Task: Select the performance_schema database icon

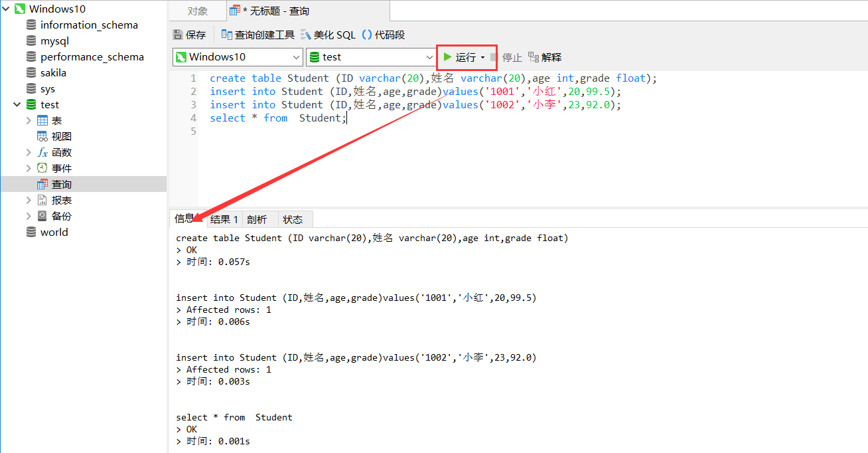Action: (31, 57)
